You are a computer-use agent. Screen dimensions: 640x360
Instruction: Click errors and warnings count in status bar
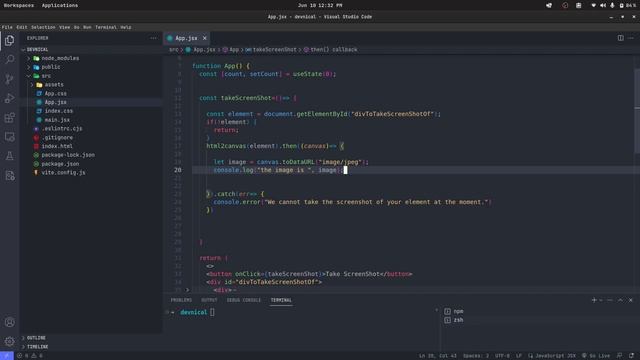coord(30,356)
